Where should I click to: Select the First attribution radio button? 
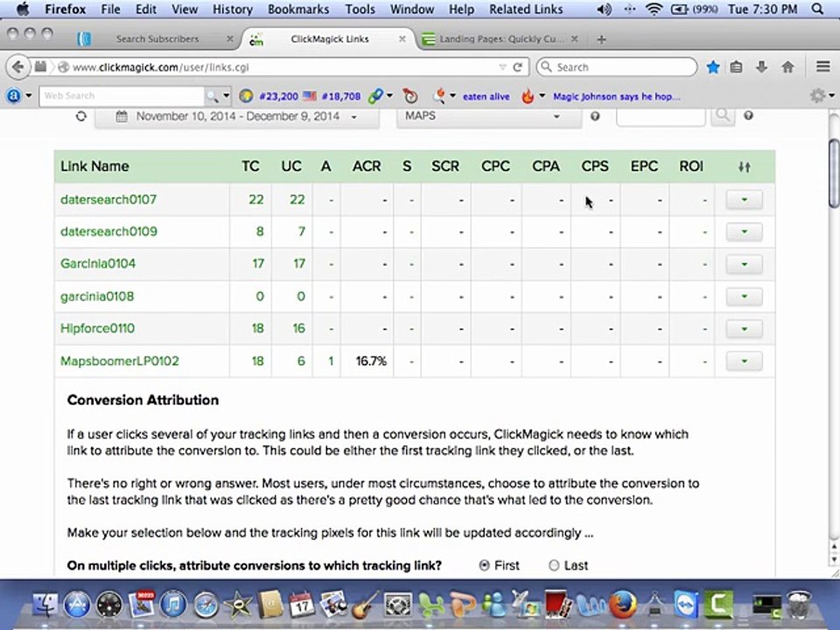coord(484,566)
